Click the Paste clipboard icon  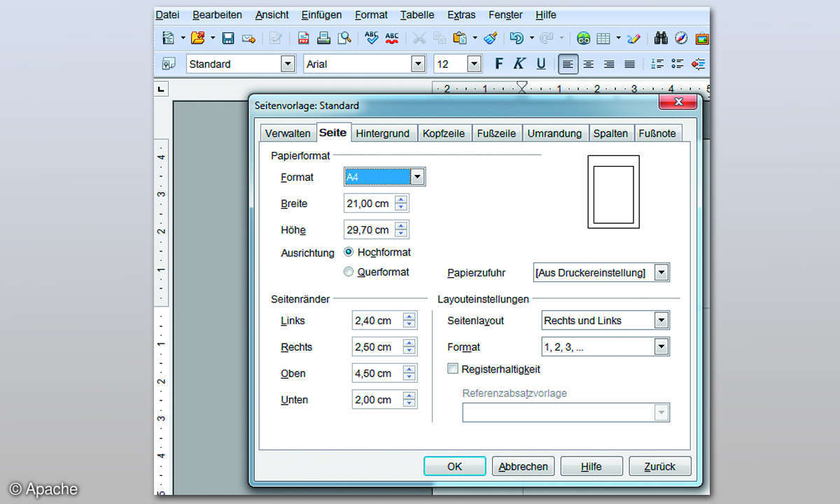pyautogui.click(x=460, y=38)
